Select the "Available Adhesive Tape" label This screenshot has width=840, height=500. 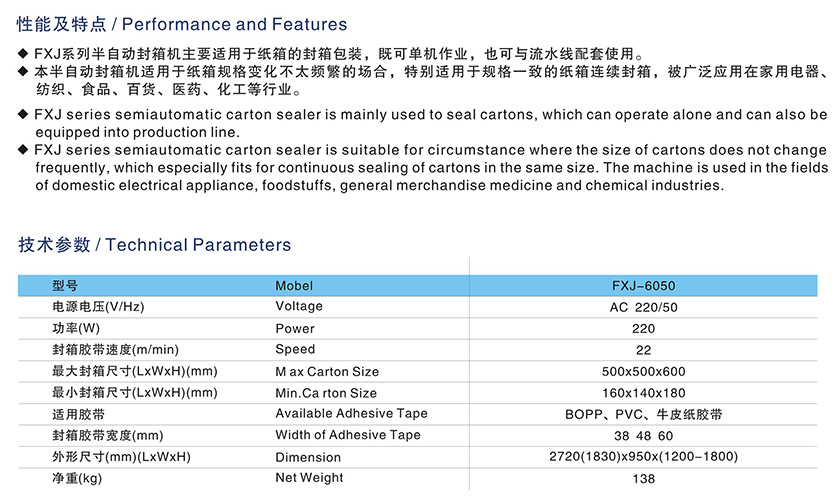pyautogui.click(x=351, y=414)
